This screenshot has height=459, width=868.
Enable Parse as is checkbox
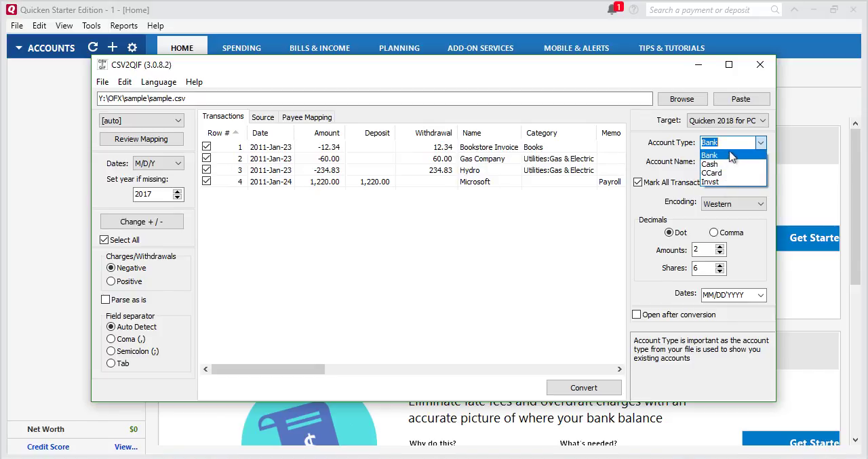click(x=105, y=299)
